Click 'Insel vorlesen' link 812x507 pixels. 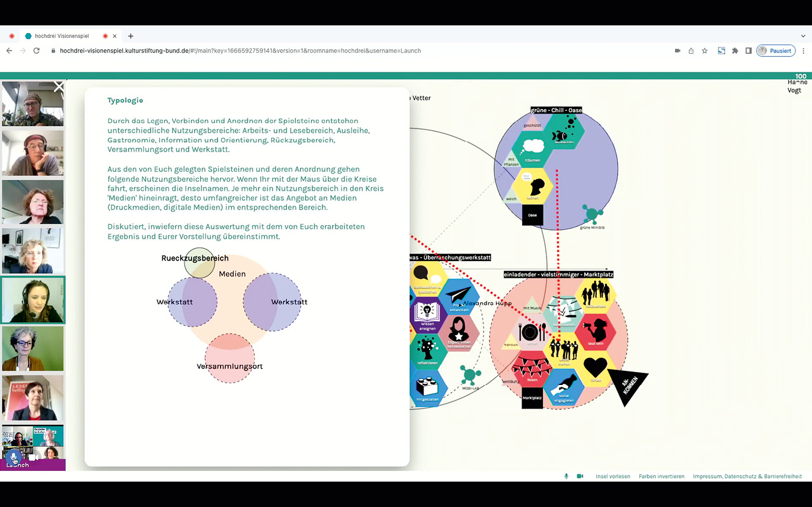(613, 476)
